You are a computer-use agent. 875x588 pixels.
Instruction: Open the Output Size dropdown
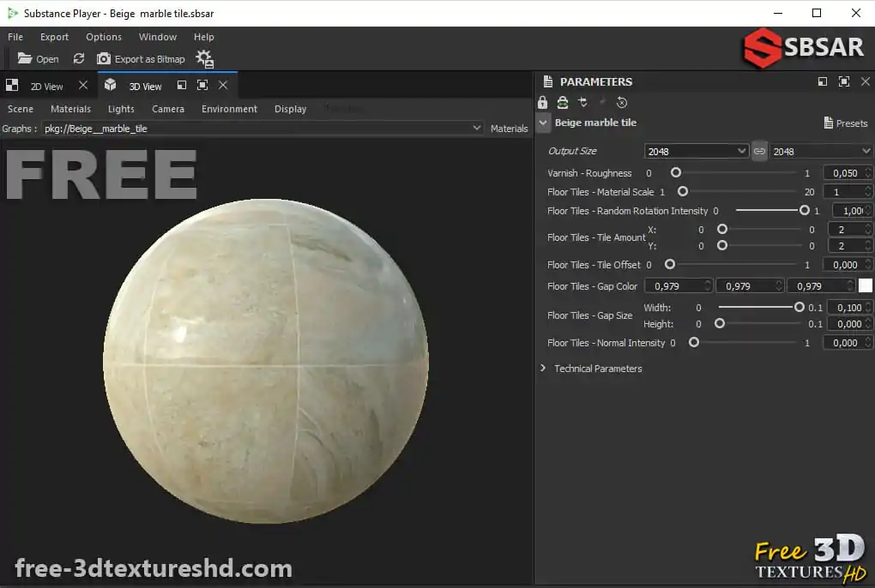pyautogui.click(x=743, y=151)
